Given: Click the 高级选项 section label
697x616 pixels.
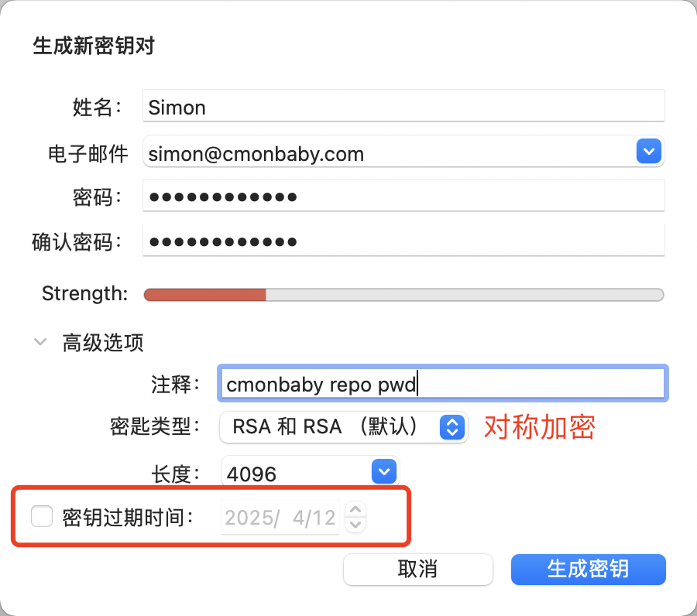Looking at the screenshot, I should point(103,342).
